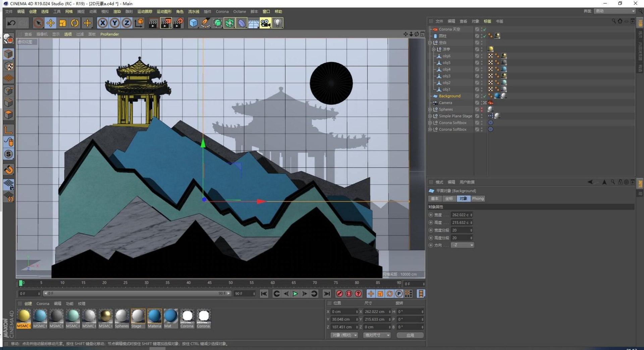Play the animation forward
Viewport: 644px width, 350px height.
point(295,294)
